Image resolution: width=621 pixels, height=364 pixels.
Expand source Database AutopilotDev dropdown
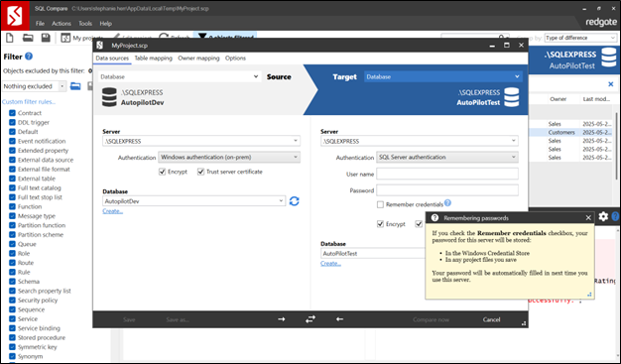coord(281,200)
